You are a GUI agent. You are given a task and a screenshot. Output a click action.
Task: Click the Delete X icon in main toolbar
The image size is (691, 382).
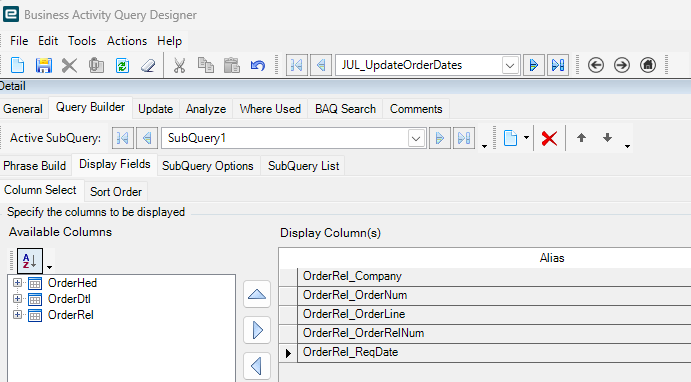tap(69, 66)
